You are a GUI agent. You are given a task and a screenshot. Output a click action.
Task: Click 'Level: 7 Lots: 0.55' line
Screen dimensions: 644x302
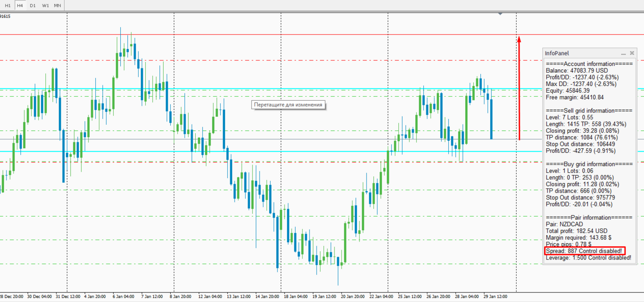point(570,117)
